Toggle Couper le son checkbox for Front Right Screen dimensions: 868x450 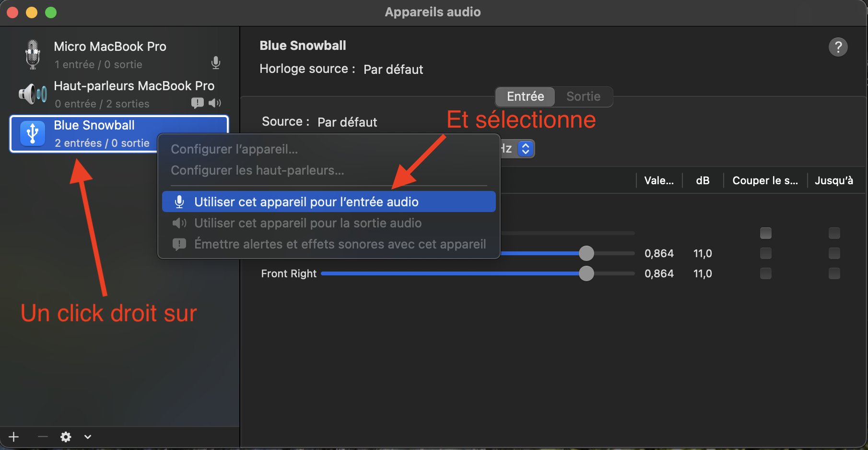pos(766,273)
